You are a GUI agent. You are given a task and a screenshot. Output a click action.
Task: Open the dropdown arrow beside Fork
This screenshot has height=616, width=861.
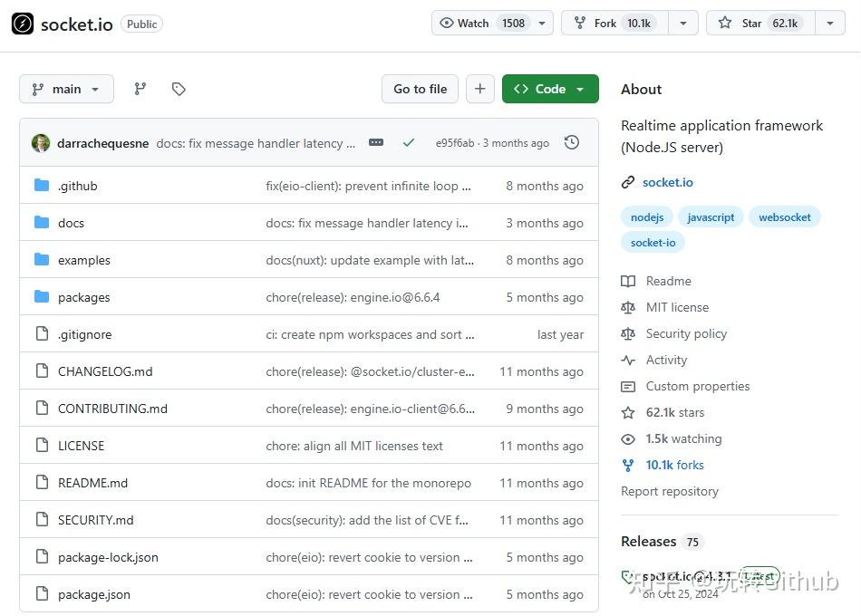coord(683,24)
